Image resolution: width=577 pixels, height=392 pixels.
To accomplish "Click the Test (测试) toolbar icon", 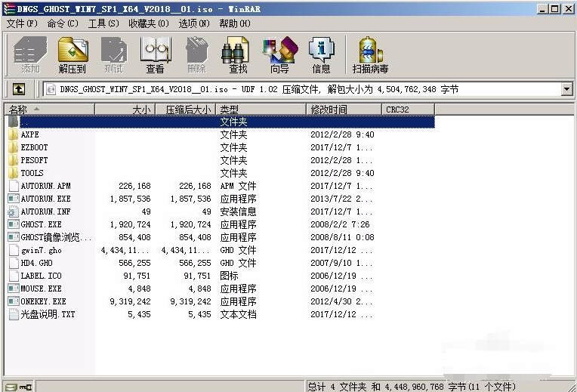I will click(x=113, y=54).
